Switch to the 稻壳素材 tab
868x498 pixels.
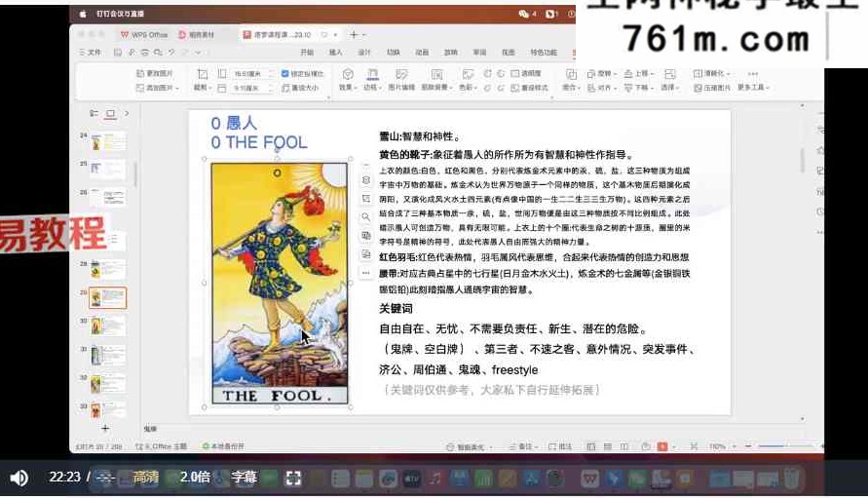pos(196,34)
